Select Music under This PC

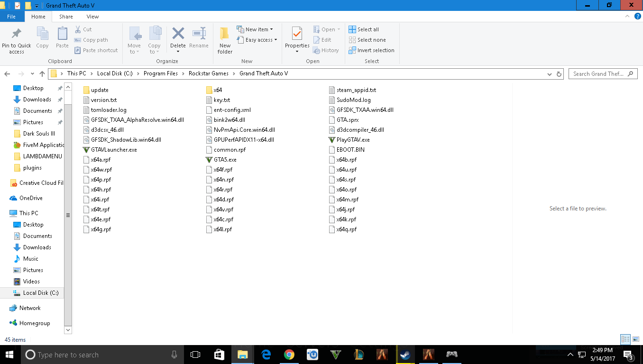pyautogui.click(x=26, y=259)
